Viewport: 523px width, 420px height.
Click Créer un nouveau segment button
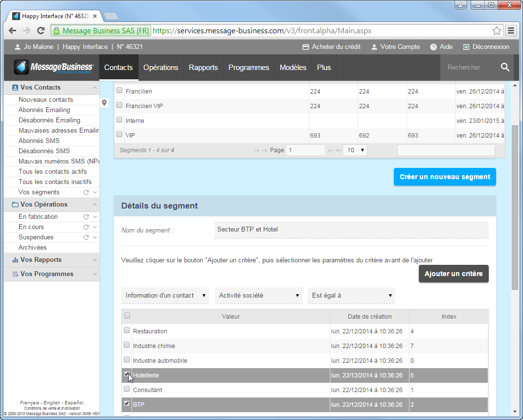[x=445, y=177]
